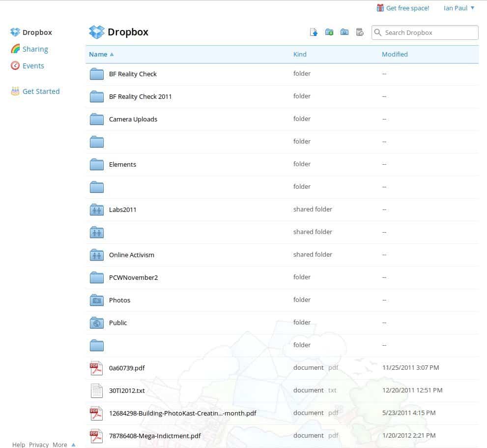Open the Help link in the footer
The image size is (487, 448).
(19, 445)
